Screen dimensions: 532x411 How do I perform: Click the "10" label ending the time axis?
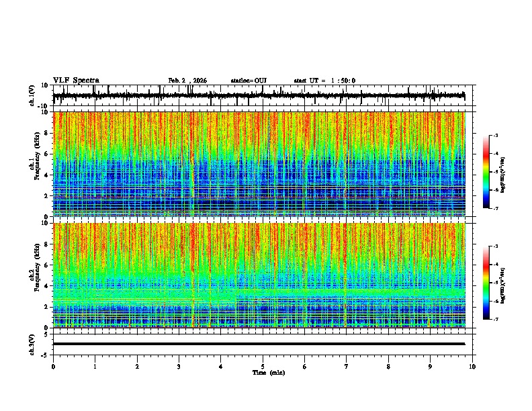(472, 367)
